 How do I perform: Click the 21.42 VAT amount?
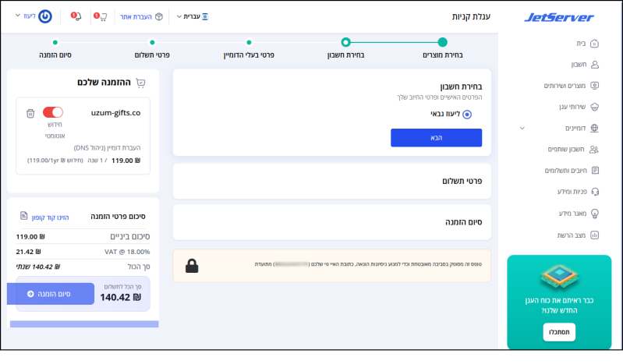point(28,252)
